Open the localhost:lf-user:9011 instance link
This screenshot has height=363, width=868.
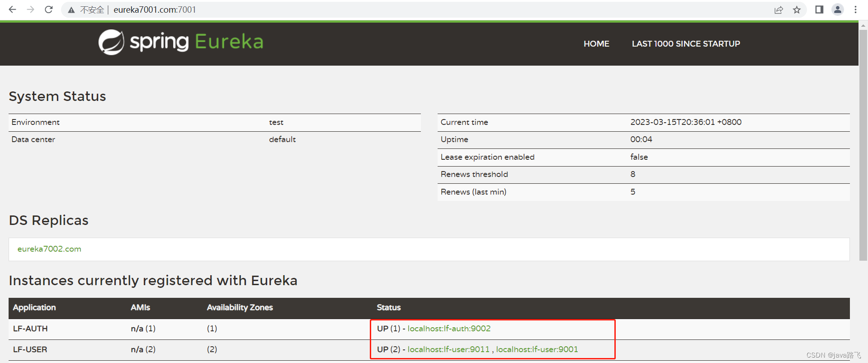click(x=448, y=349)
